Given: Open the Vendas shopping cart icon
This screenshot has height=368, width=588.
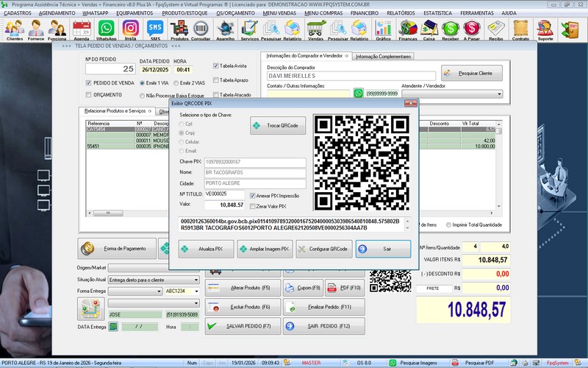Looking at the screenshot, I should 316,29.
